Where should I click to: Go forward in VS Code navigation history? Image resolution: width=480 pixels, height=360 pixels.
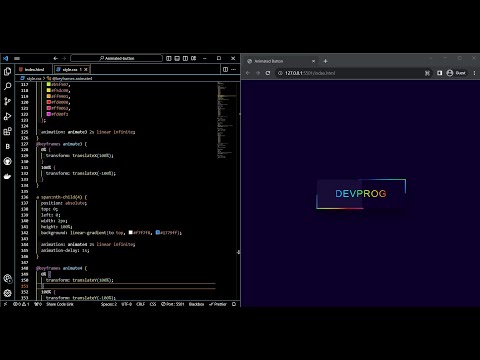[64, 58]
